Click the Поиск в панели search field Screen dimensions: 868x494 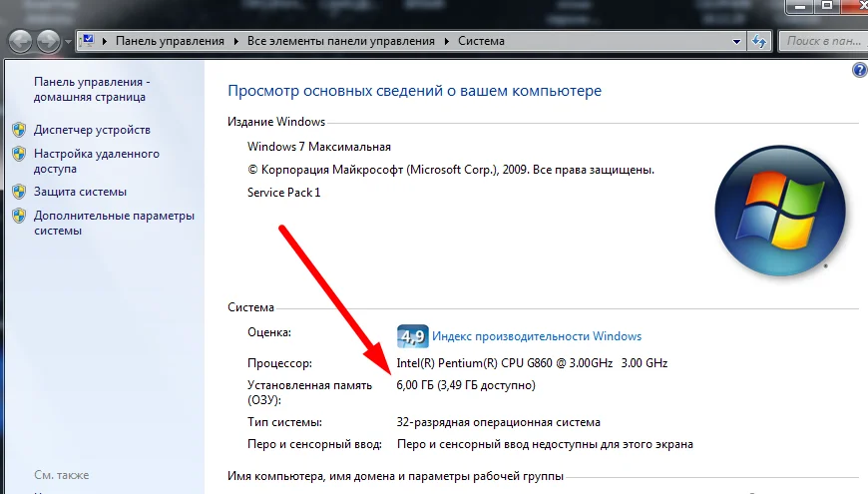[823, 41]
